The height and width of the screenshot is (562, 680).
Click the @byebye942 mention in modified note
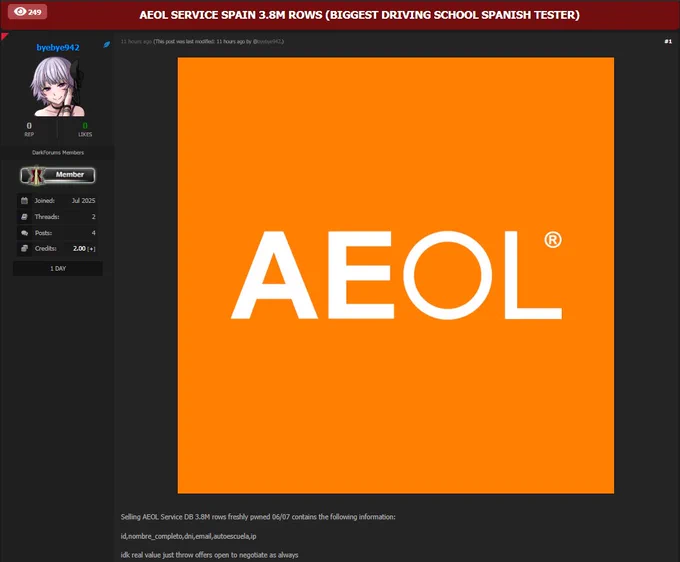click(267, 42)
